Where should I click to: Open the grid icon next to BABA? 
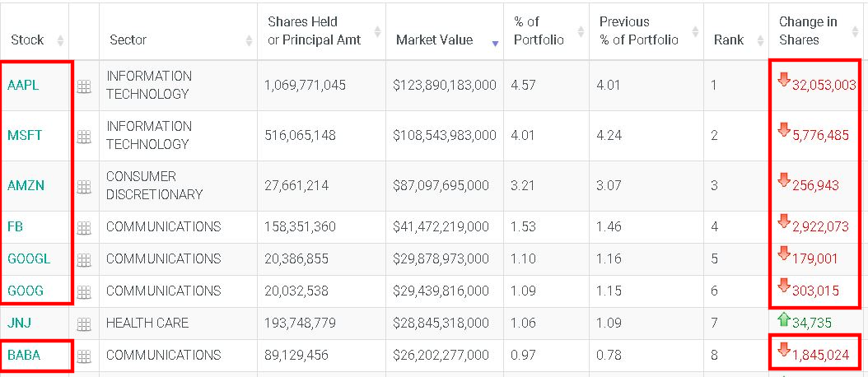[84, 356]
